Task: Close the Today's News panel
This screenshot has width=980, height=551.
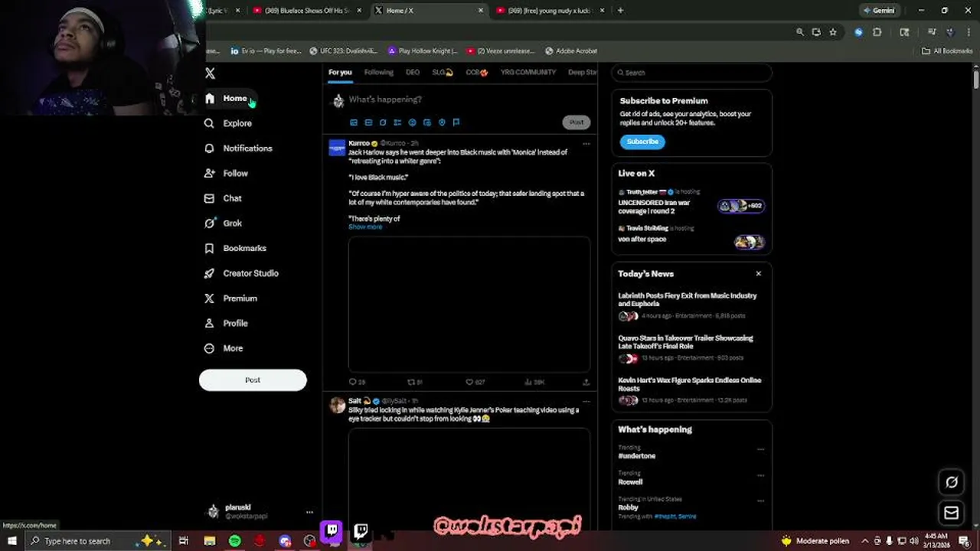Action: point(759,274)
